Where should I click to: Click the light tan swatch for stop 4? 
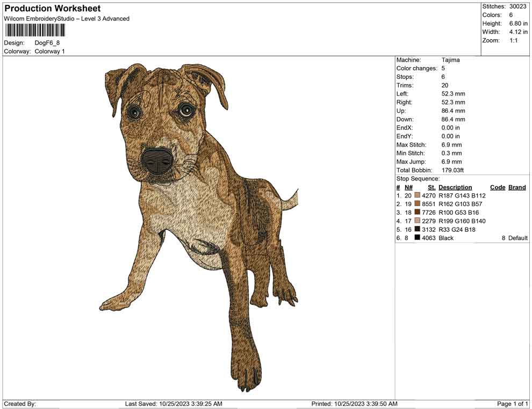click(x=417, y=221)
